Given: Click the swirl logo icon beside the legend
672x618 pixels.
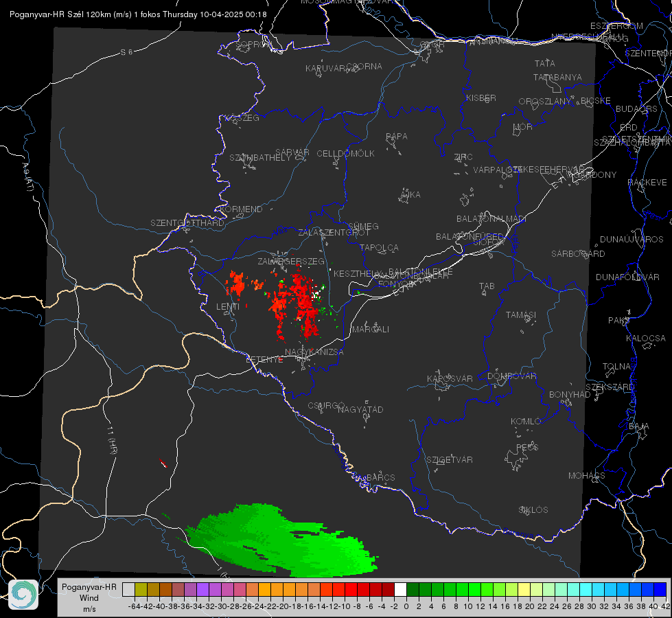Looking at the screenshot, I should tap(23, 595).
